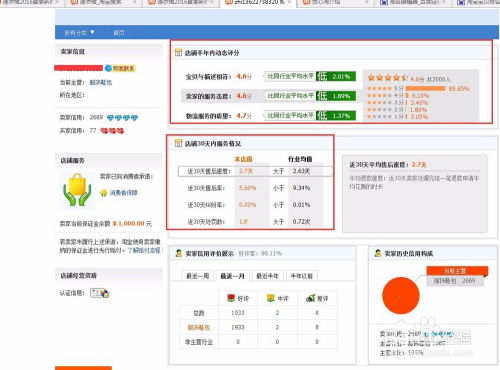
Task: Click the green 低 1.37% comparison badge
Action: pos(336,116)
